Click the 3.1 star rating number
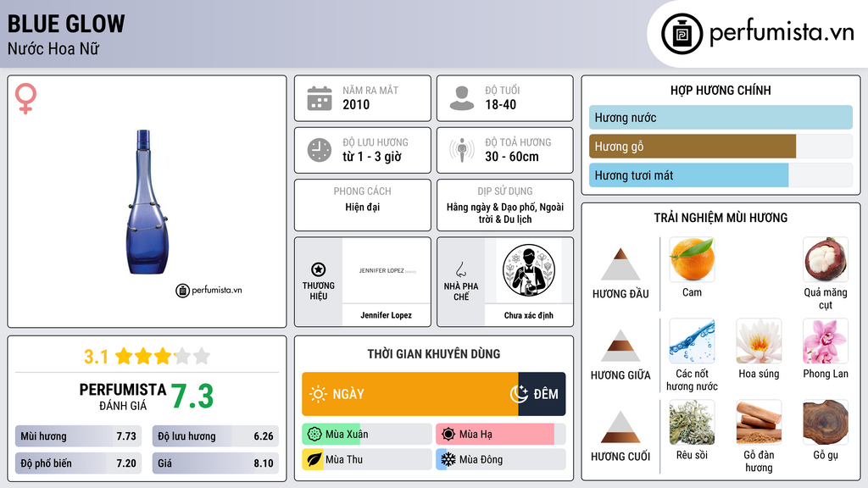This screenshot has height=488, width=868. pos(96,357)
